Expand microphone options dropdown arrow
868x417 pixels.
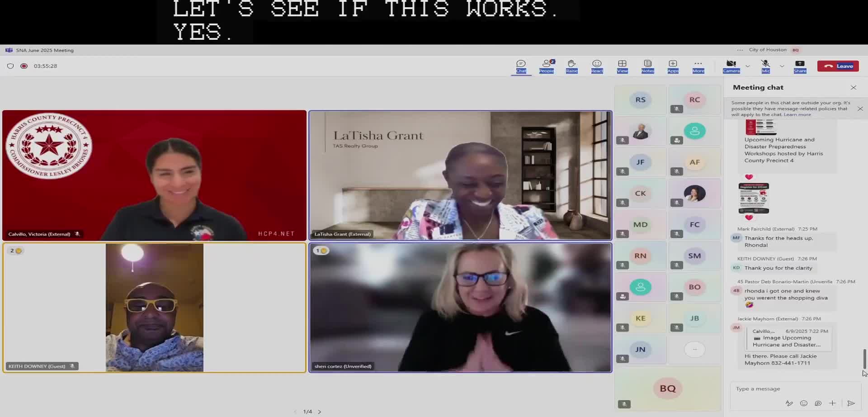coord(782,66)
